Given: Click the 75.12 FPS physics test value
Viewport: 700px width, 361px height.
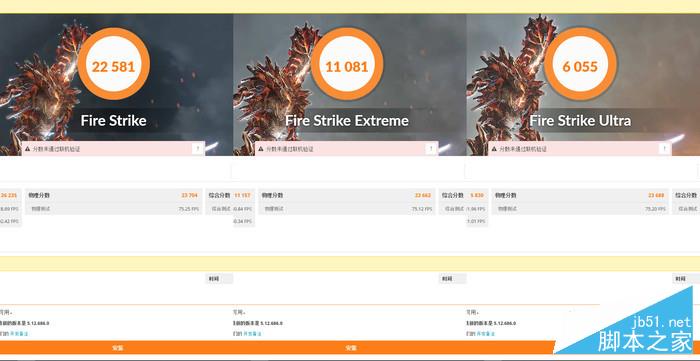Looking at the screenshot, I should click(x=422, y=208).
